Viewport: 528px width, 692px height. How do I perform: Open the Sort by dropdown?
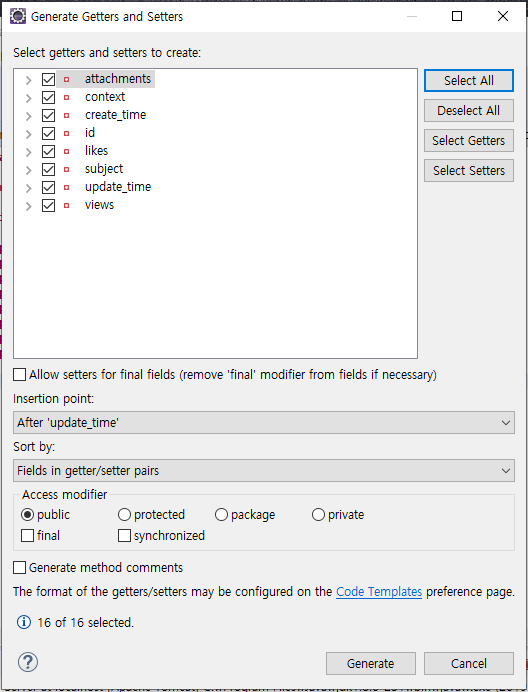(264, 470)
